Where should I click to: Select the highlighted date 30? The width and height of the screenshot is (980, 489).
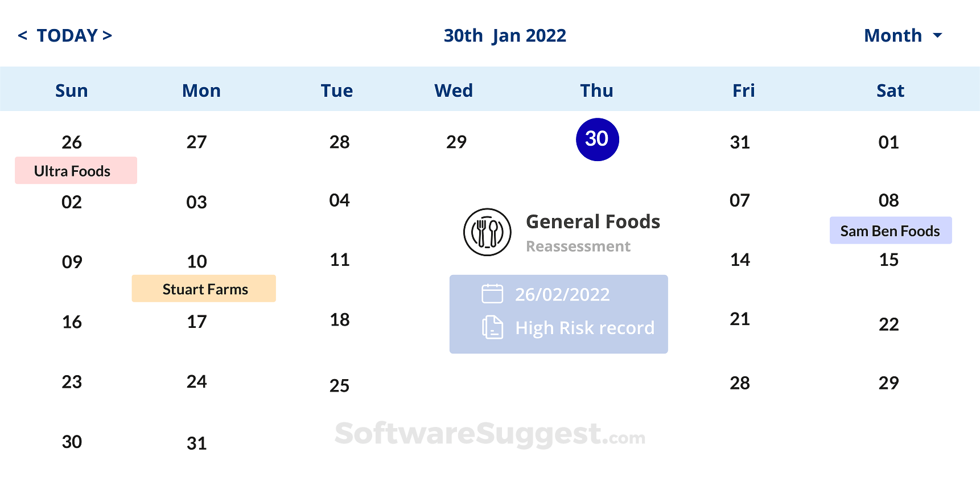[597, 139]
